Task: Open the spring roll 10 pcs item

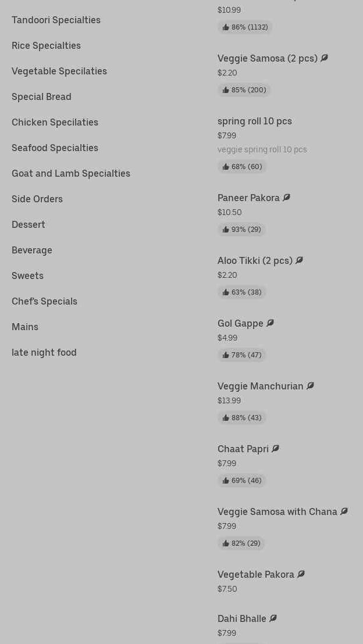Action: point(255,121)
